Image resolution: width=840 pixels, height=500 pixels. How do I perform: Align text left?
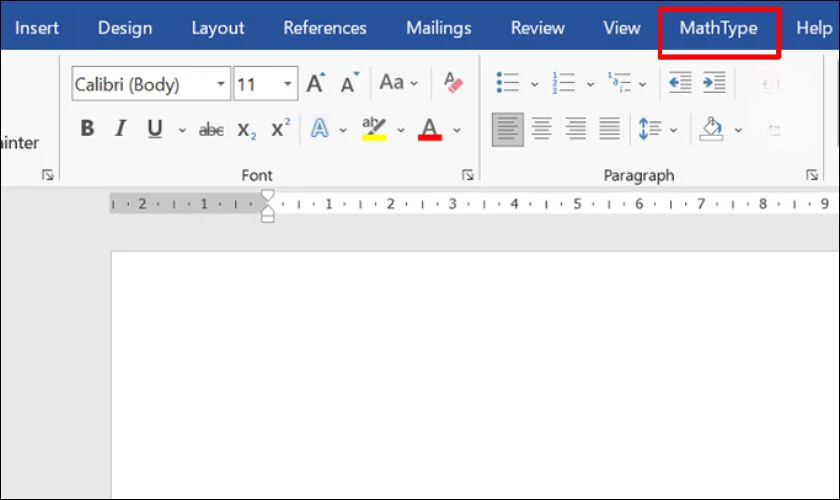click(x=508, y=129)
